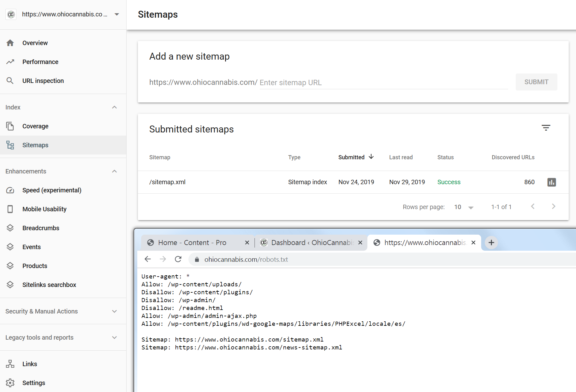Expand Legacy tools and reports section
This screenshot has width=576, height=392.
pyautogui.click(x=115, y=337)
